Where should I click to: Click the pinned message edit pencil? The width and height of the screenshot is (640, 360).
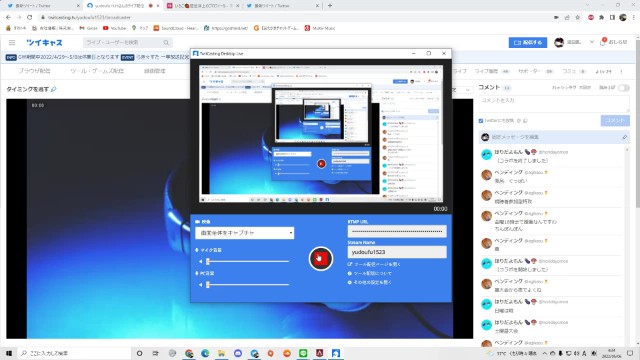coord(624,137)
